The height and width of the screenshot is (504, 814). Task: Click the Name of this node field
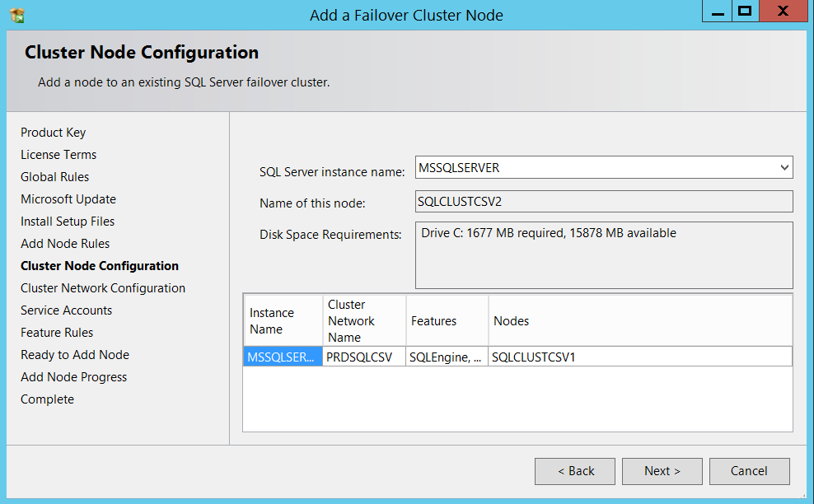604,202
